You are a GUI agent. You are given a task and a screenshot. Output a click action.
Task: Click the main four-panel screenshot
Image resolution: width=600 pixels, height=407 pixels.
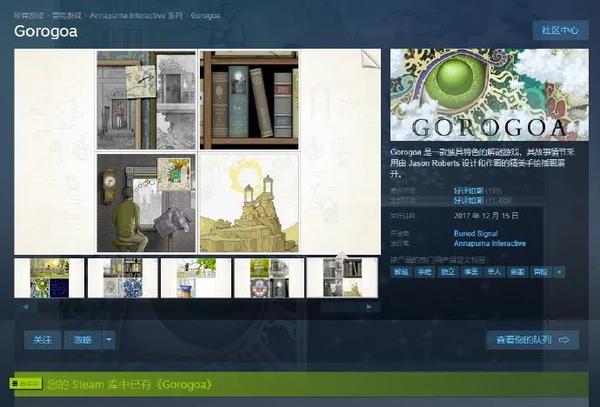click(x=197, y=151)
